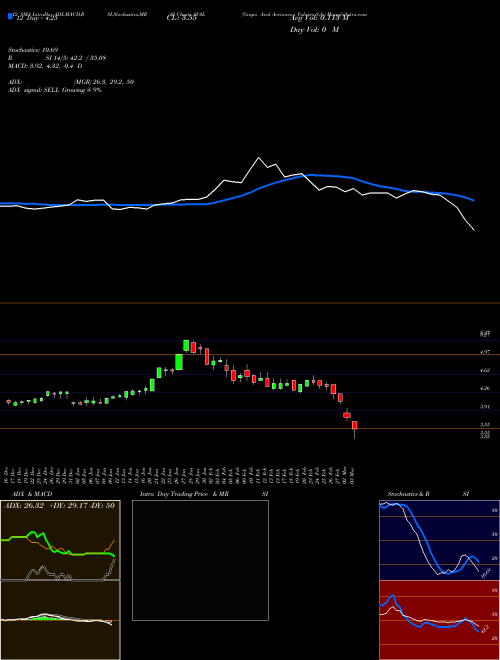Click the 'Avg Vol: 0.113 M' label
This screenshot has height=660, width=500.
[x=319, y=19]
